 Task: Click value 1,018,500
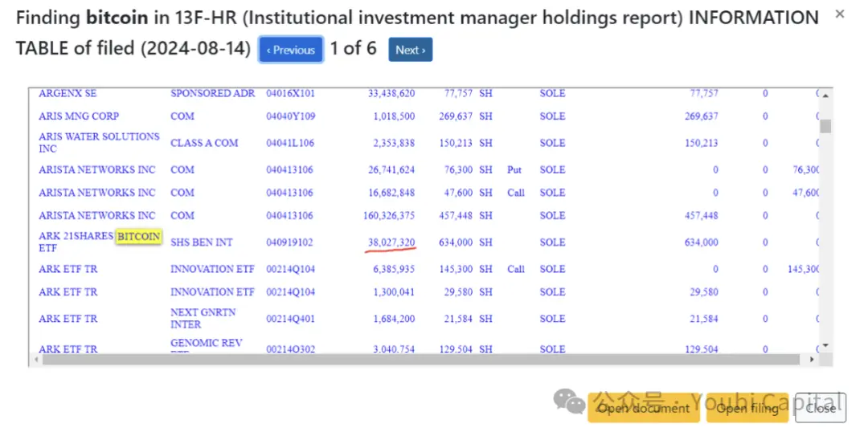[x=394, y=116]
